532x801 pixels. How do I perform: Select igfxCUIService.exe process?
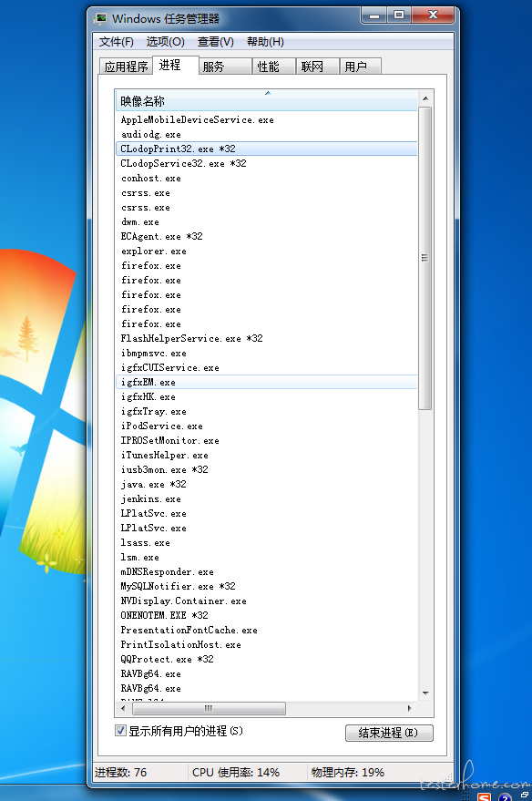click(266, 367)
